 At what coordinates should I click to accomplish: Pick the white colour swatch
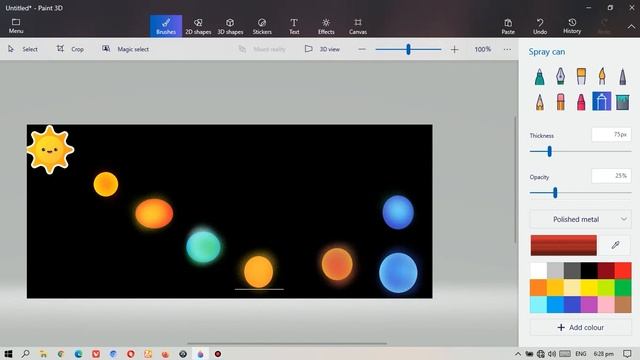pyautogui.click(x=538, y=271)
